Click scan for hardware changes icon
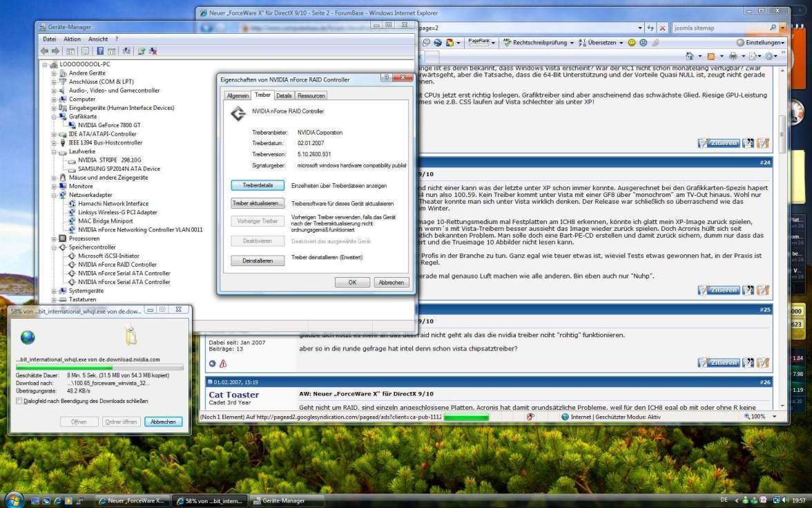 coord(126,51)
